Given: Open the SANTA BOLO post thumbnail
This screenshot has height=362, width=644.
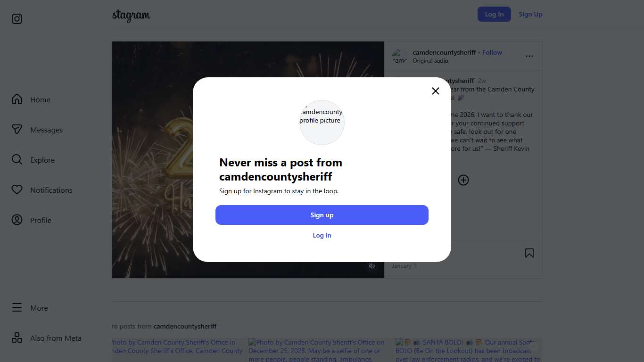Looking at the screenshot, I should tap(468, 350).
